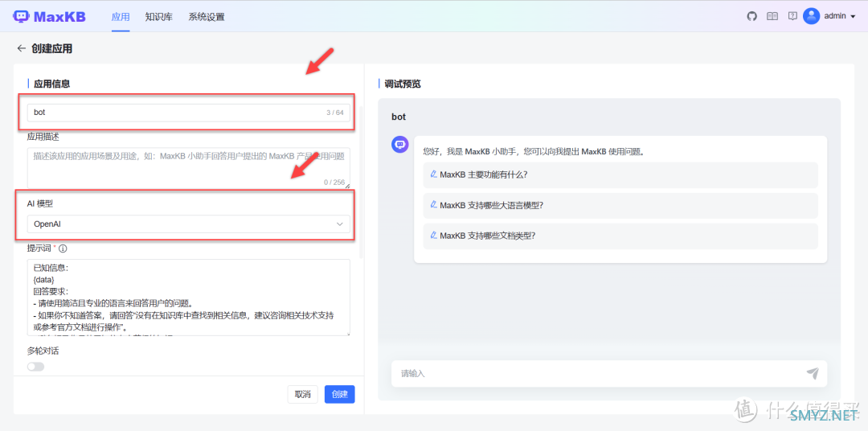Click the 调试预览 heading
The image size is (868, 431).
[x=403, y=84]
